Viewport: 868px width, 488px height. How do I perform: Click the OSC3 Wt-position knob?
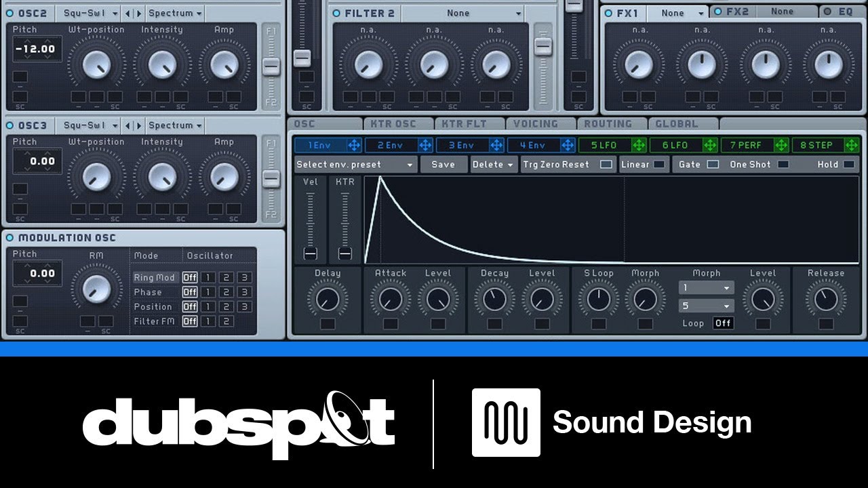point(96,177)
